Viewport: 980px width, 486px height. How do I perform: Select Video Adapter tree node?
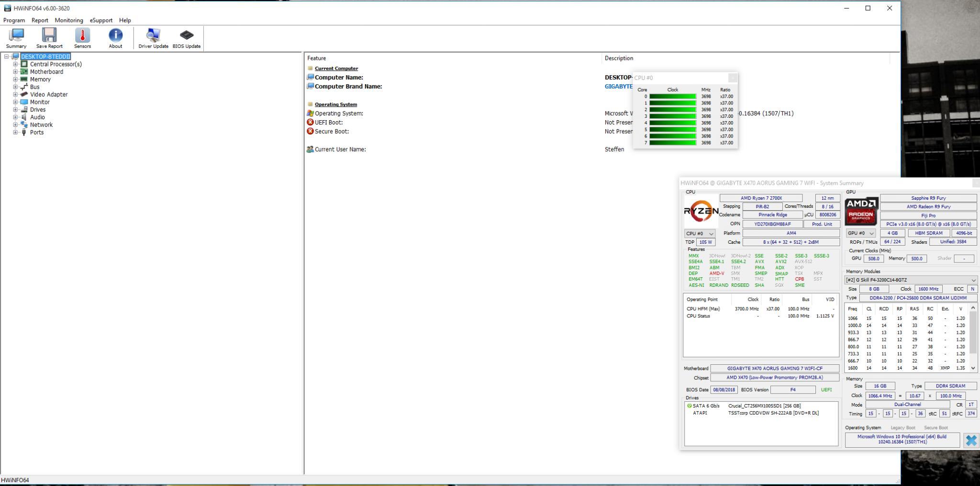[x=49, y=94]
